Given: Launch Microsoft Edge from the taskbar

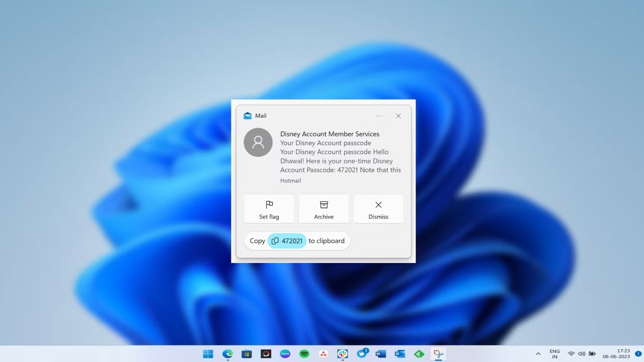Looking at the screenshot, I should [227, 354].
